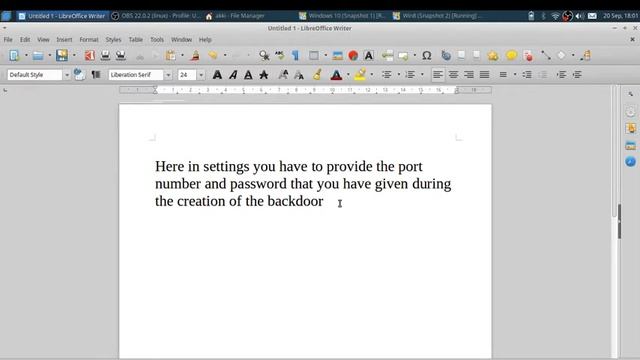The width and height of the screenshot is (640, 360).
Task: Open the Tools menu
Action: pyautogui.click(x=157, y=40)
